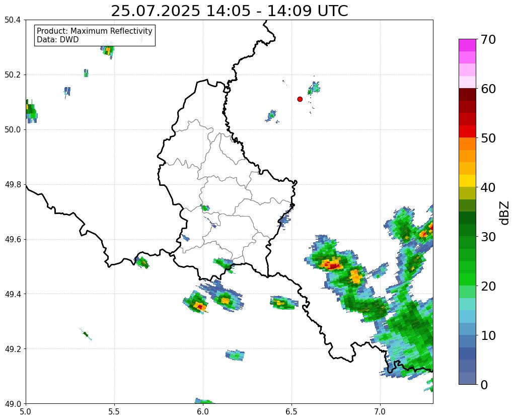Click the bright green 20 dBZ colorbar band
Screen dimensions: 515x420
(x=467, y=279)
